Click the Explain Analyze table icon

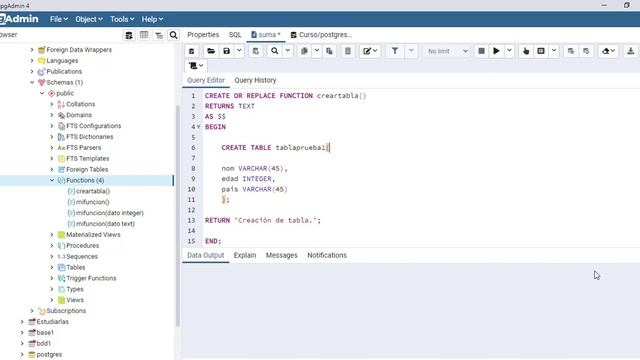click(x=541, y=51)
